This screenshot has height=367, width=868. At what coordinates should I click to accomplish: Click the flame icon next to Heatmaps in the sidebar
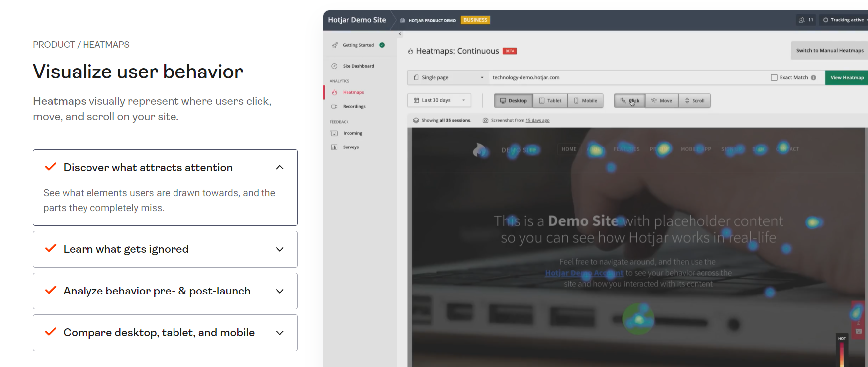pos(334,92)
